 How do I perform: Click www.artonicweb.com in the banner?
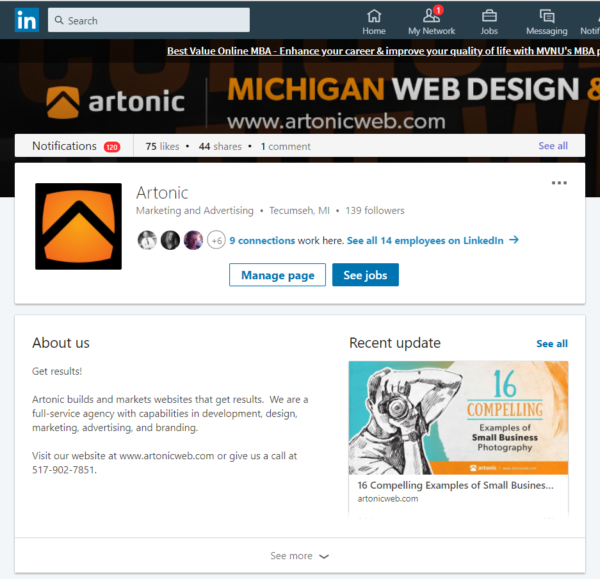tap(336, 121)
